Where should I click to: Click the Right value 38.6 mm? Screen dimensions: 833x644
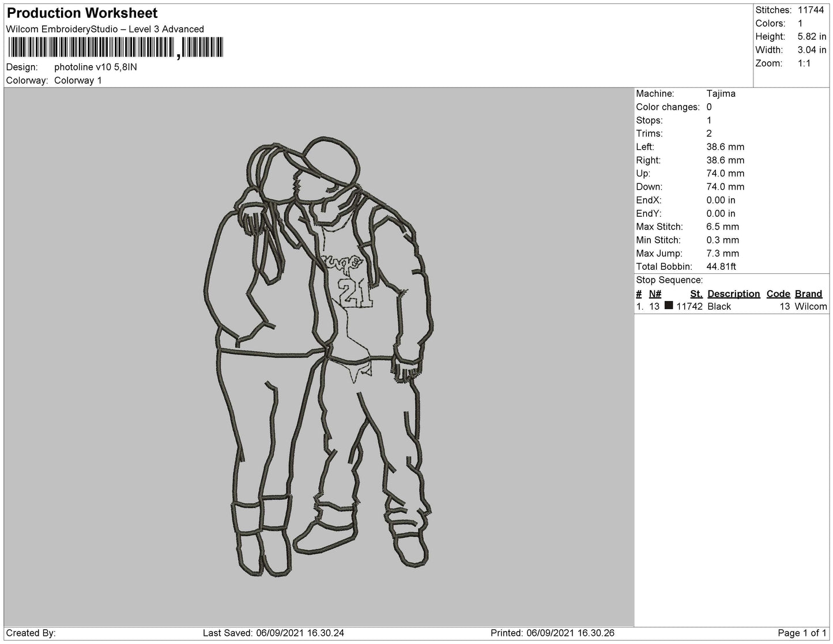(725, 160)
